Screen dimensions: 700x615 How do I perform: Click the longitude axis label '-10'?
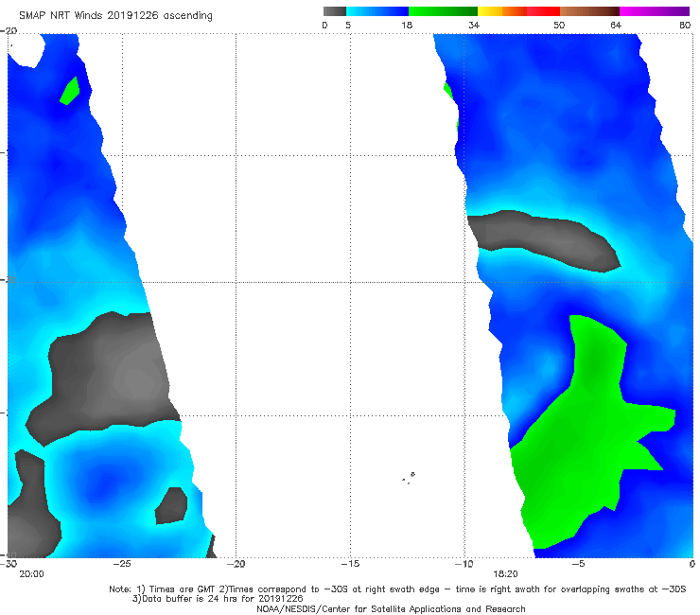pos(464,564)
